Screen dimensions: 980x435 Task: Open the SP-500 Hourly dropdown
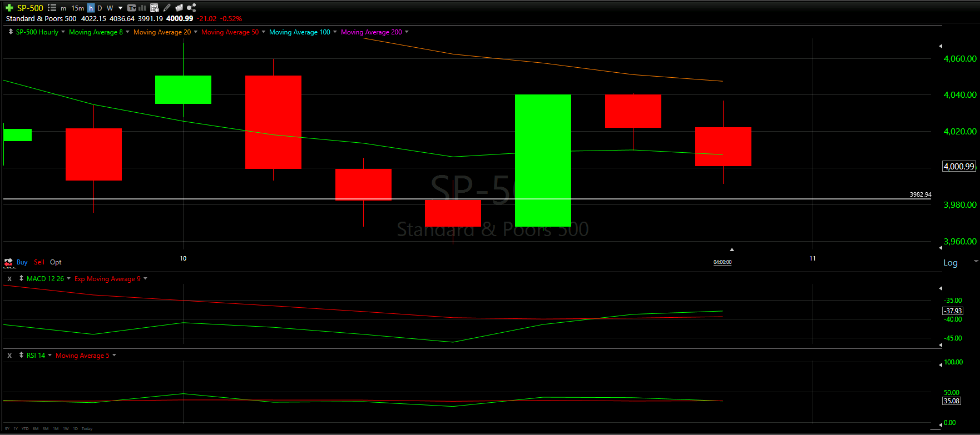[x=63, y=32]
